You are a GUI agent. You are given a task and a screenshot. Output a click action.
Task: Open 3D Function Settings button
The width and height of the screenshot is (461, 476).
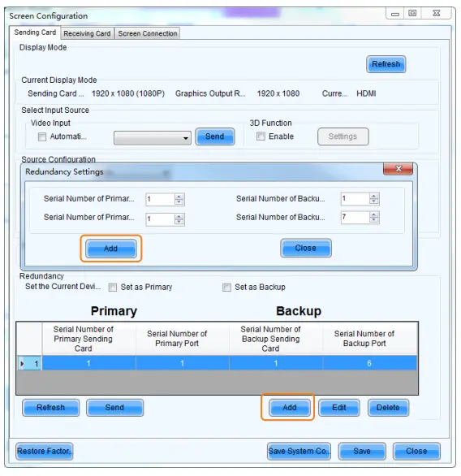point(343,136)
